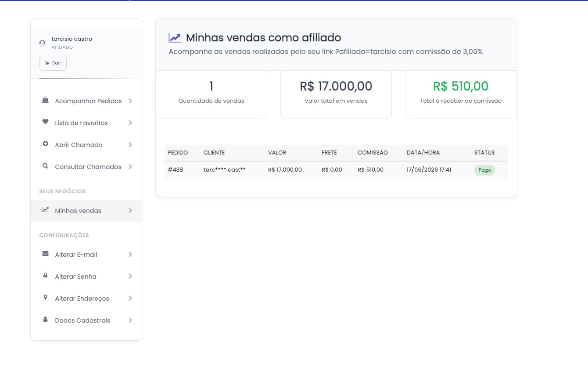
Task: Open Acompanhar Pedidos menu item
Action: click(x=86, y=101)
